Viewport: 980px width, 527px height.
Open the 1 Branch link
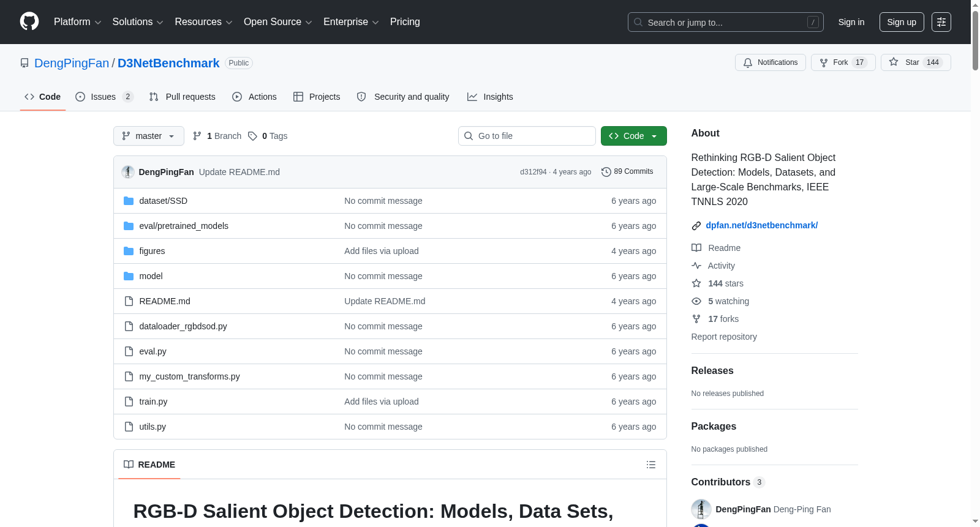tap(217, 136)
